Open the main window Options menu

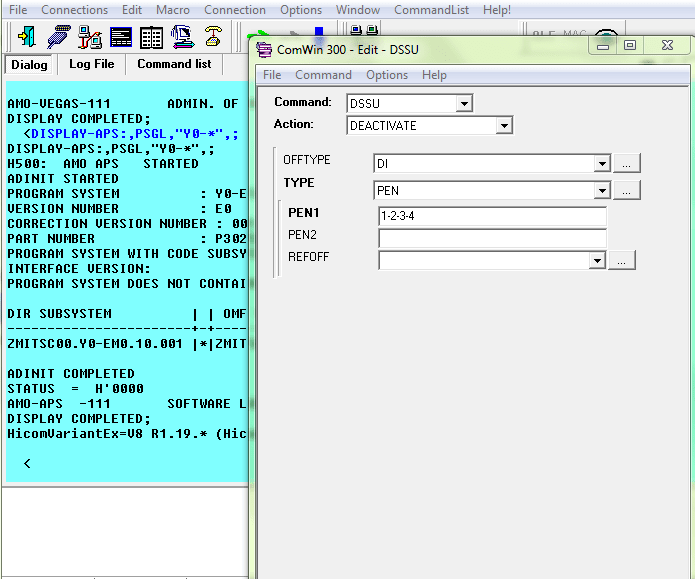pos(301,10)
